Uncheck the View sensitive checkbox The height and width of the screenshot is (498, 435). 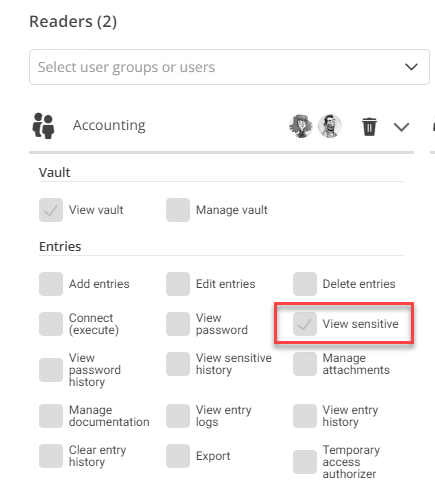[x=305, y=324]
